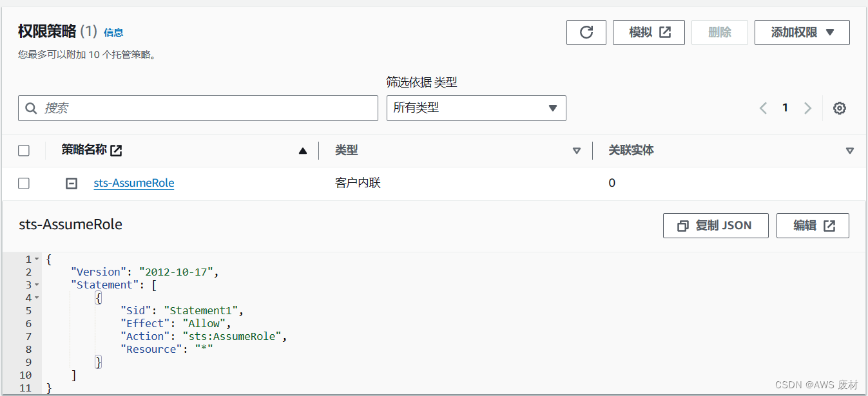
Task: Click the 删除 button
Action: (x=719, y=32)
